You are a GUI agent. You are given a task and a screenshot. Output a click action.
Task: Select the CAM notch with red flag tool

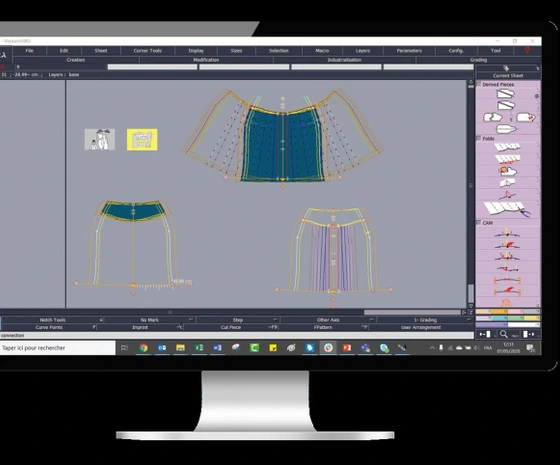pos(508,245)
